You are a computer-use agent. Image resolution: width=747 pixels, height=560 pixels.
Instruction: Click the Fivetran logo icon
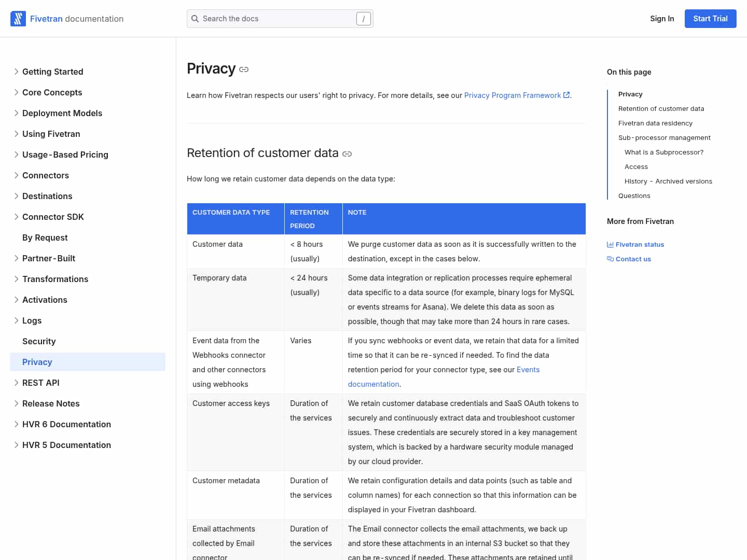tap(18, 19)
